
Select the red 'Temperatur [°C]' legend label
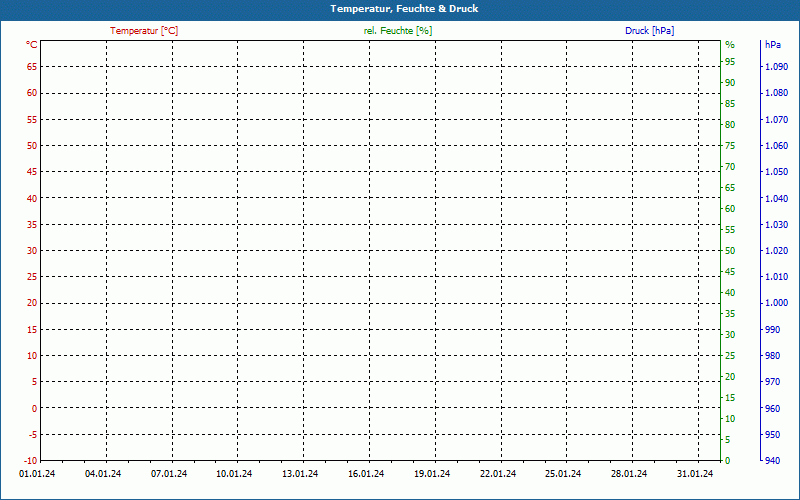tap(144, 31)
